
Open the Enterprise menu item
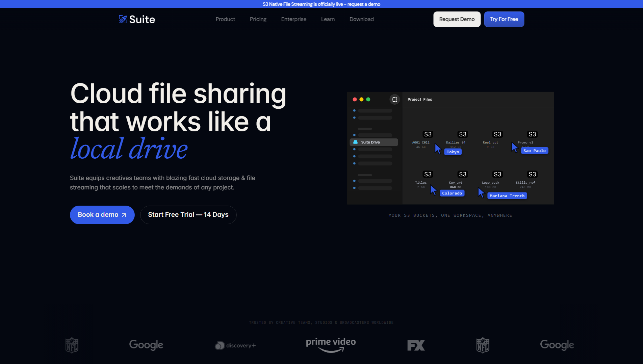click(x=294, y=19)
